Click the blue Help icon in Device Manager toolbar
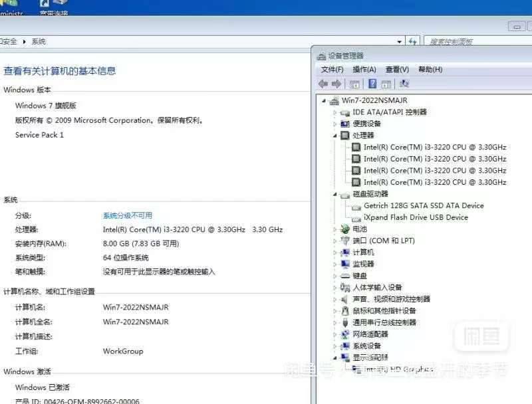532x404 pixels. pos(372,84)
